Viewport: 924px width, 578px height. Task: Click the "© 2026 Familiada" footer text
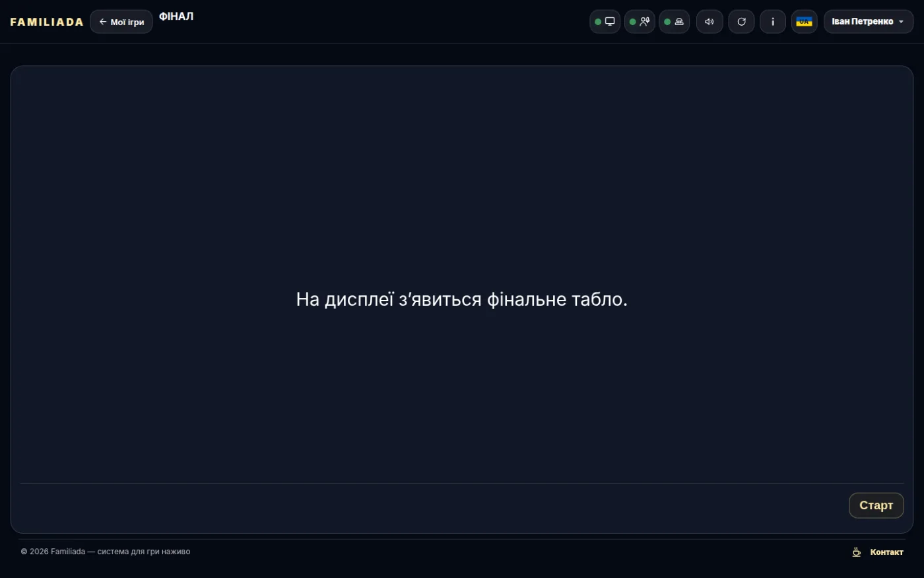53,552
